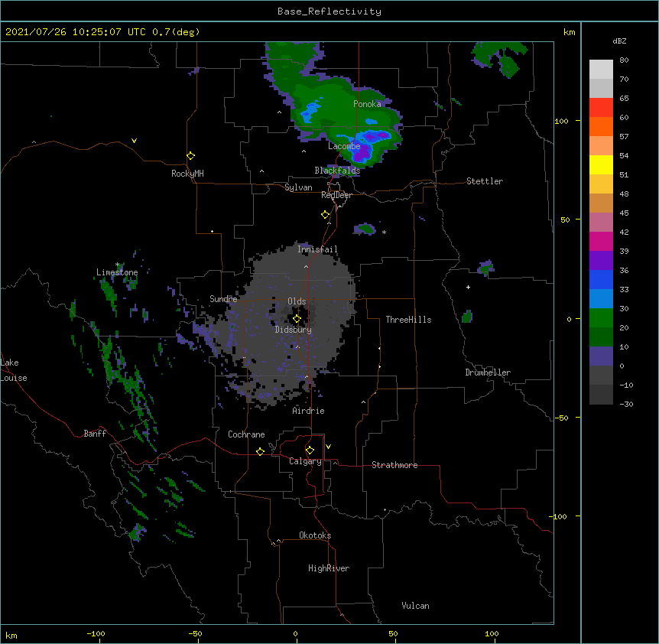Click the HighRiver city label
This screenshot has width=659, height=644.
point(329,568)
